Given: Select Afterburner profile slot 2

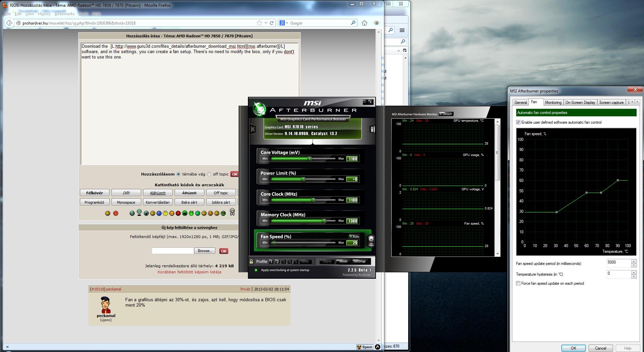Looking at the screenshot, I should tap(277, 262).
